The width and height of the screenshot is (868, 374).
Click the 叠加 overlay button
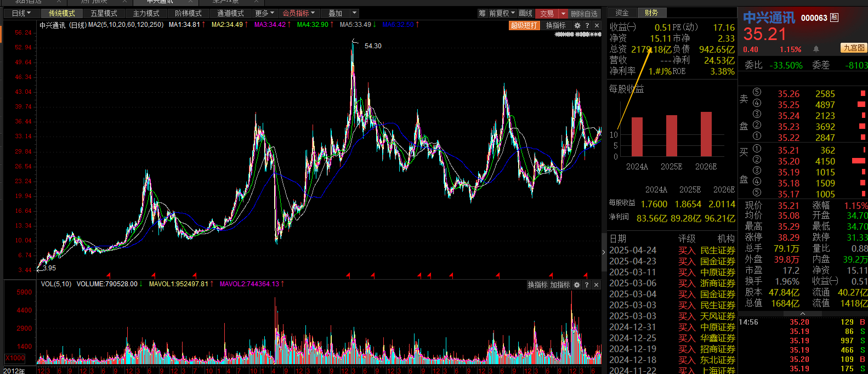point(335,13)
